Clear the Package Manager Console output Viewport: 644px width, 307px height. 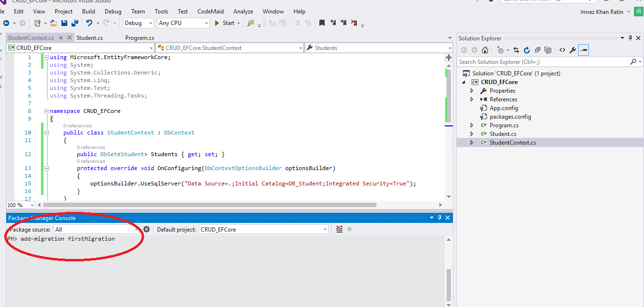click(x=340, y=230)
